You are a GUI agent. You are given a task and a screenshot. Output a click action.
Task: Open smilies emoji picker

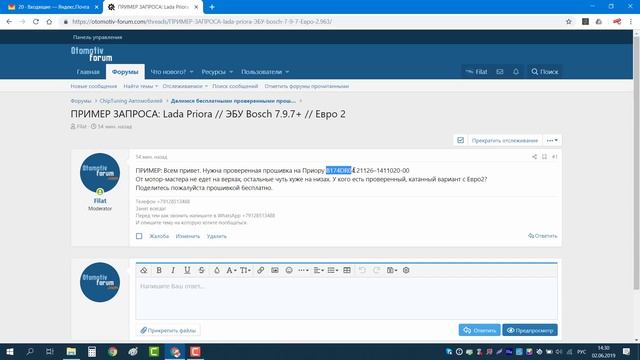point(289,270)
